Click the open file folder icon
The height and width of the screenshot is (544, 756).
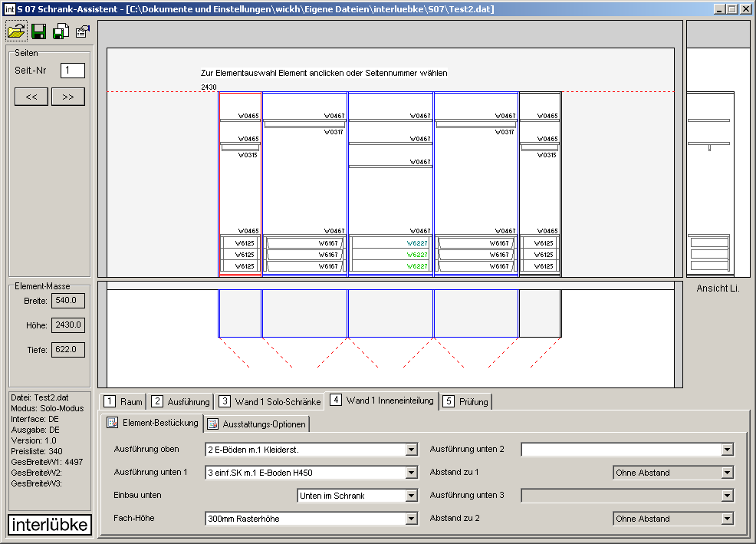(16, 31)
